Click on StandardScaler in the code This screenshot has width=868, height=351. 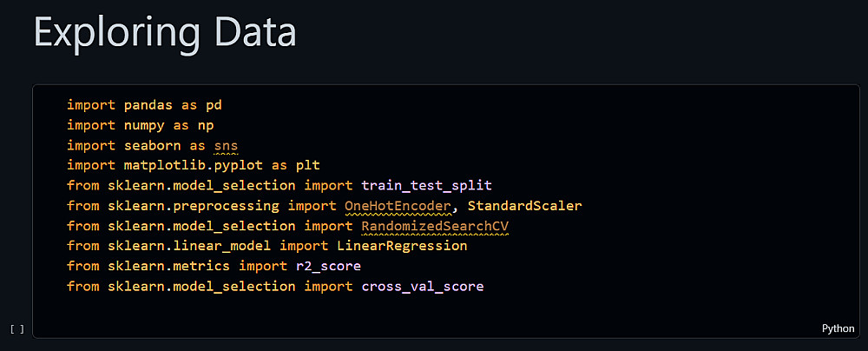click(x=524, y=206)
